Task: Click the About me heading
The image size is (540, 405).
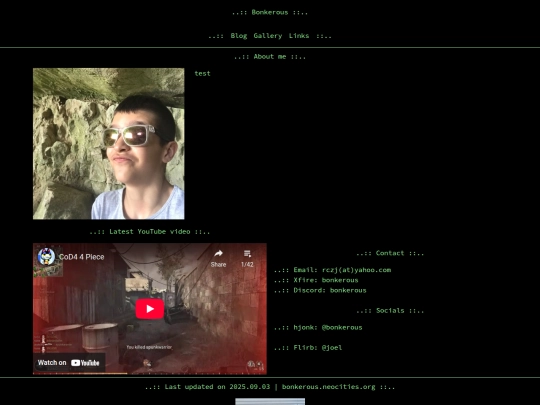Action: pyautogui.click(x=270, y=57)
